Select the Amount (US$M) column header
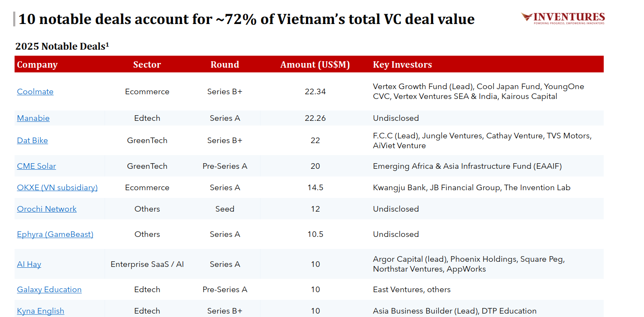Image resolution: width=644 pixels, height=317 pixels. [315, 65]
